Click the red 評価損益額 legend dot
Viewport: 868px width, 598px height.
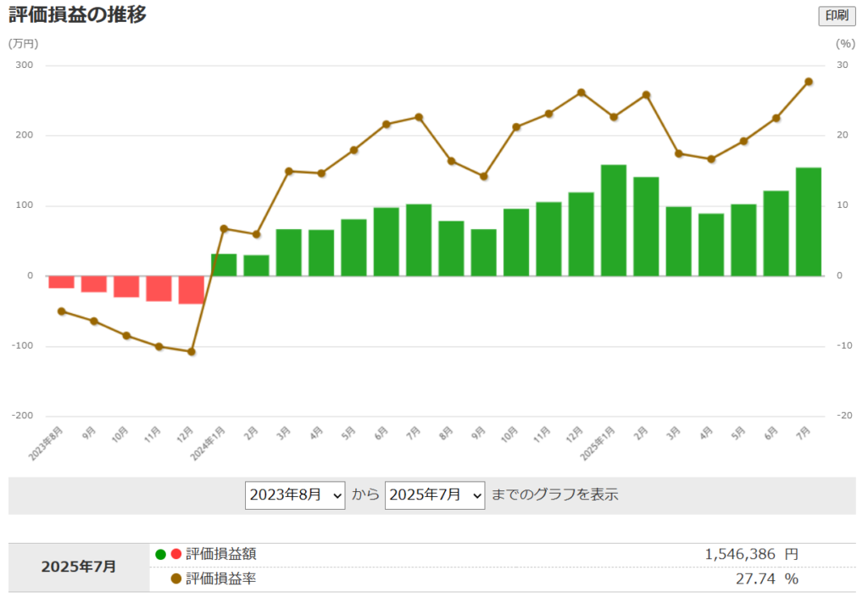point(176,554)
